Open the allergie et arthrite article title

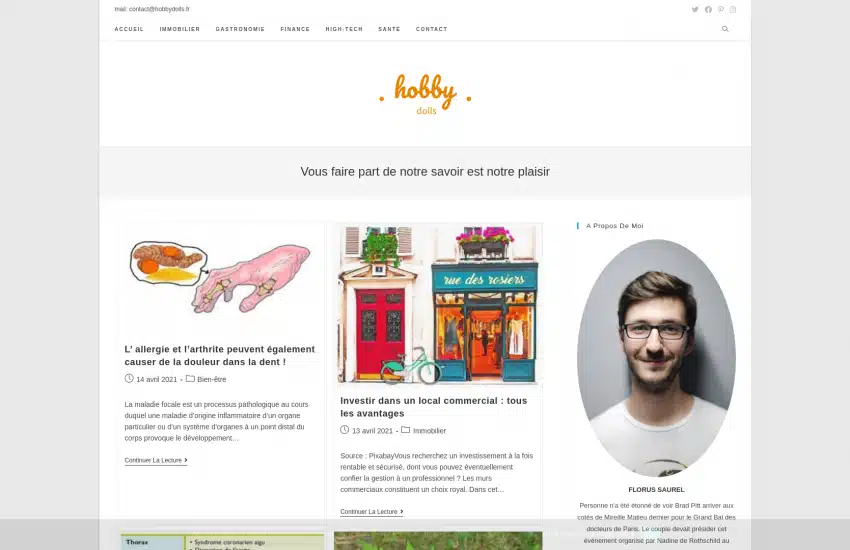click(220, 355)
